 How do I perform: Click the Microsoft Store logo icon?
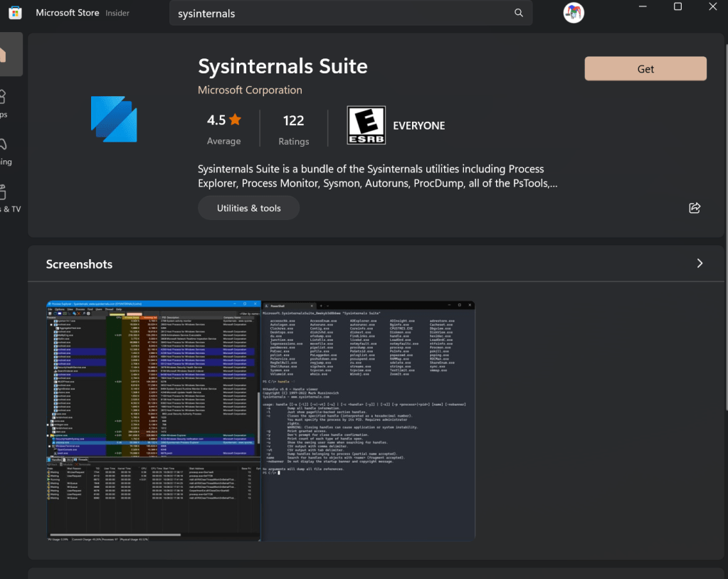click(14, 13)
